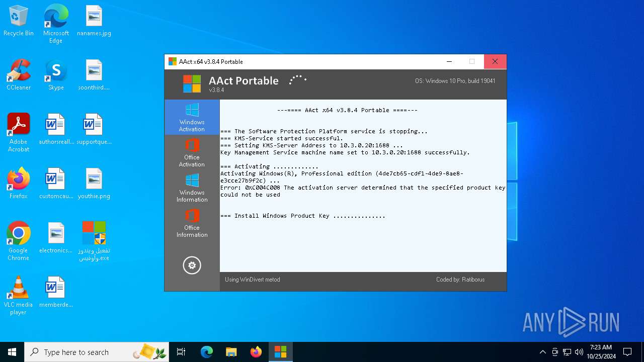Open Firefox from the taskbar
644x362 pixels.
tap(256, 352)
